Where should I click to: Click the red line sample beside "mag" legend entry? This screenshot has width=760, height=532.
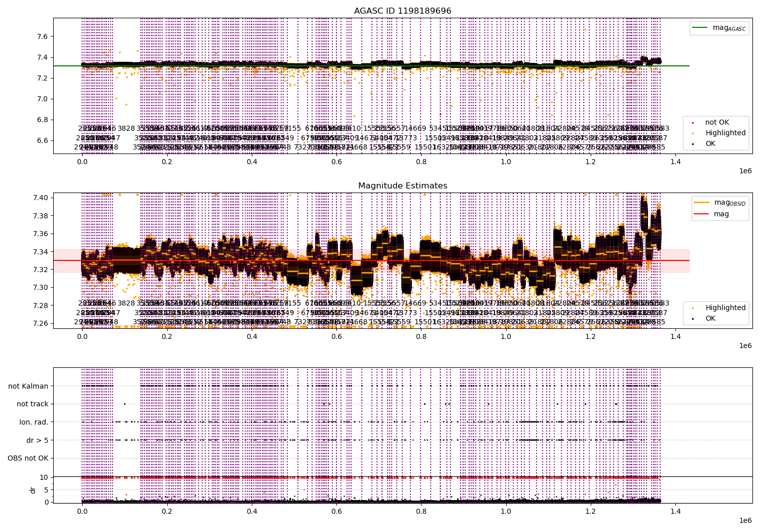point(702,214)
